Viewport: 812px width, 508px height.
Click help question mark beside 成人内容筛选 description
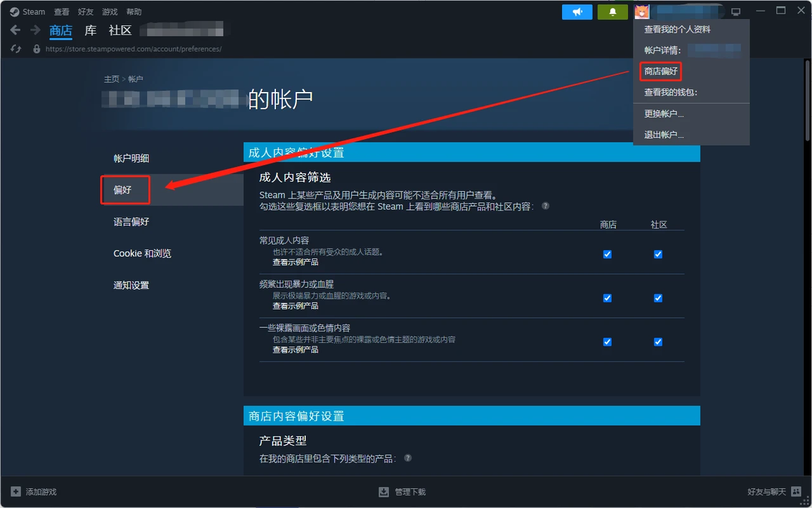545,206
